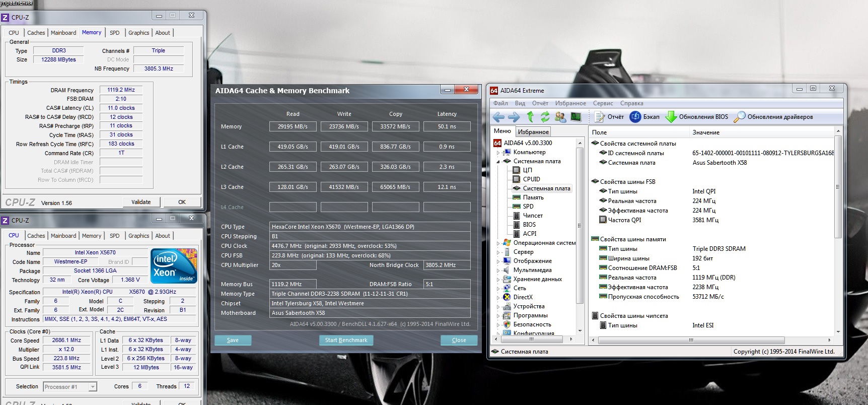Viewport: 868px width, 405px height.
Task: Collapse the Системная плата parent node
Action: 498,162
